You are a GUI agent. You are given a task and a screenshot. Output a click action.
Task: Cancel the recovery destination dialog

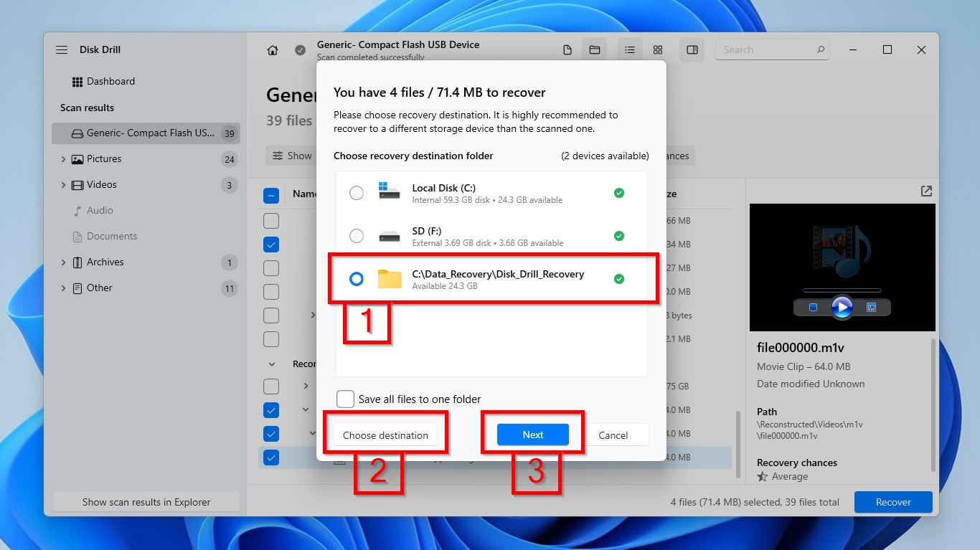[x=613, y=435]
